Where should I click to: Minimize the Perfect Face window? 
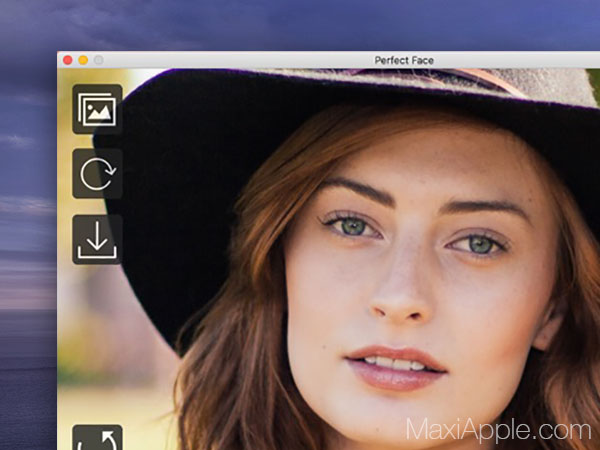83,60
